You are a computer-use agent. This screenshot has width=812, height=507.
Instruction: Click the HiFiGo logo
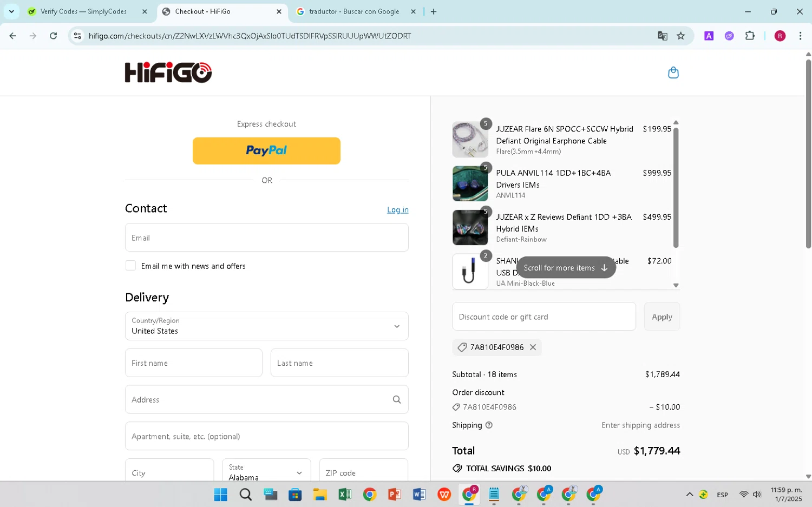168,73
